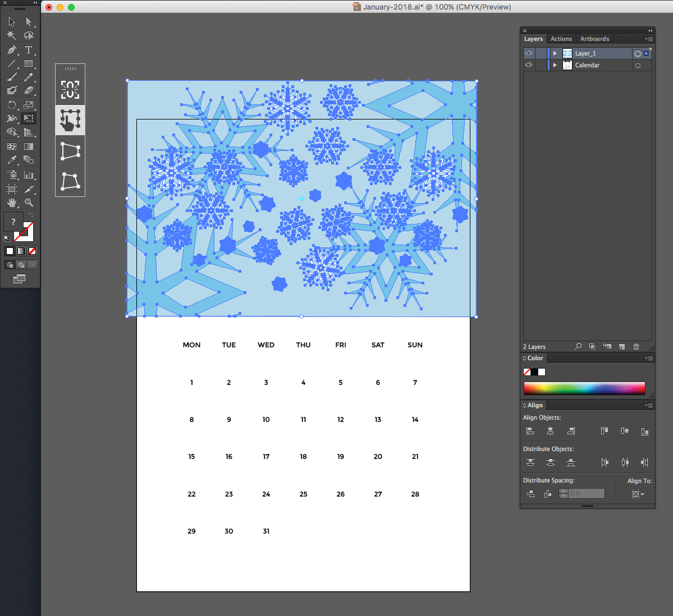Expand the Calendar layer contents
This screenshot has height=616, width=673.
pos(555,65)
